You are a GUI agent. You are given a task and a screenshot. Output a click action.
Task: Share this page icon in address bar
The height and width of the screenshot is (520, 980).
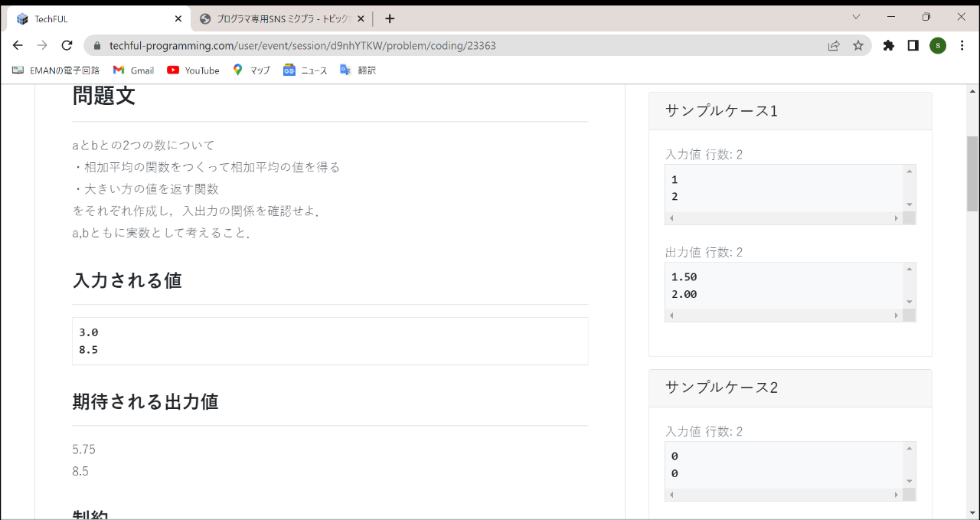click(x=834, y=45)
